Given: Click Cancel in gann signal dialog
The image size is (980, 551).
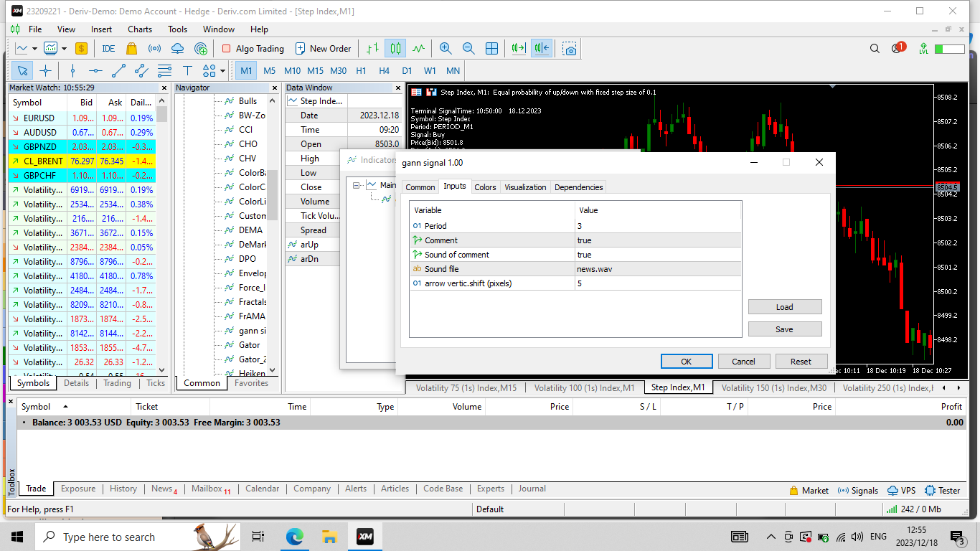Looking at the screenshot, I should coord(744,362).
